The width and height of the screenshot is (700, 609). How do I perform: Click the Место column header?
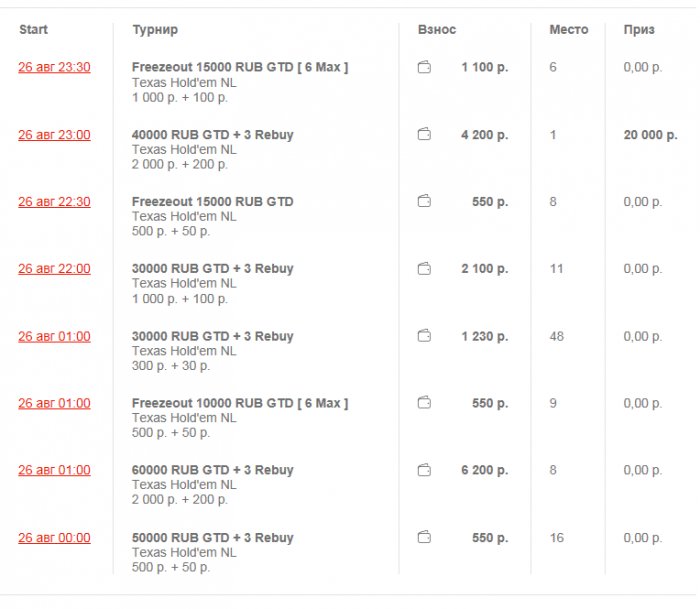pos(568,30)
